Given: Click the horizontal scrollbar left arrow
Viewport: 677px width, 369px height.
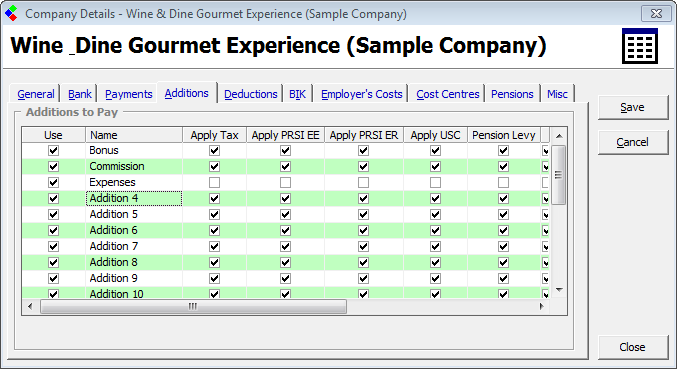Looking at the screenshot, I should pos(30,306).
